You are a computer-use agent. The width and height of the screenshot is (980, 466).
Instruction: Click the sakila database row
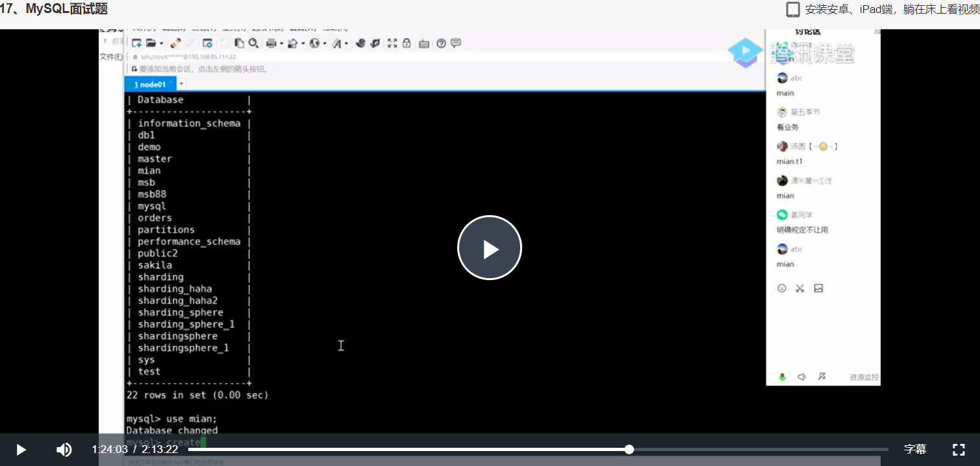tap(155, 265)
